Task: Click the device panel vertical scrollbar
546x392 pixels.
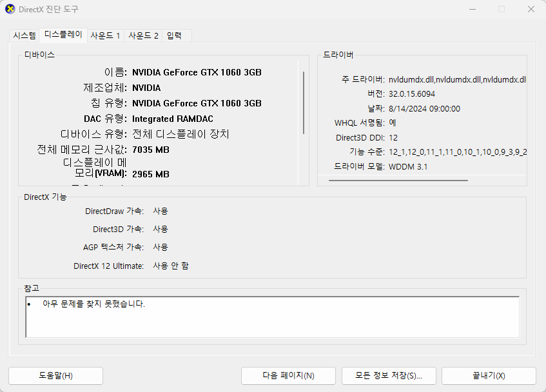Action: pyautogui.click(x=304, y=103)
